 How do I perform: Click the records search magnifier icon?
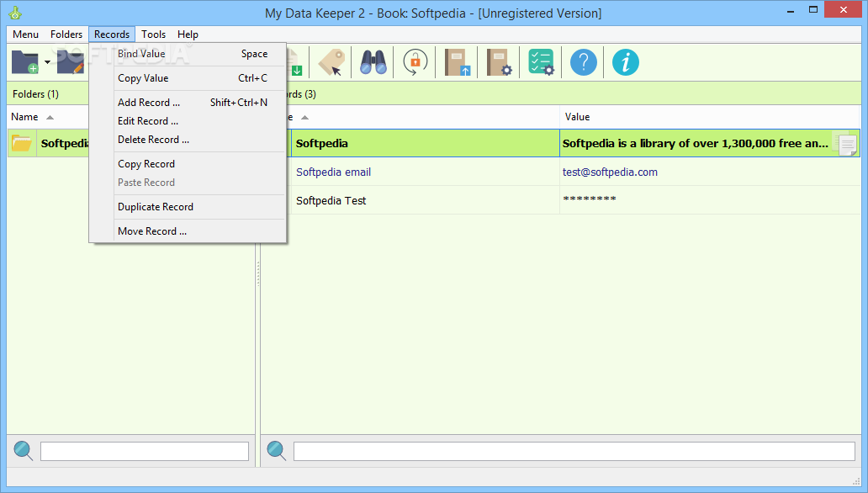[276, 451]
